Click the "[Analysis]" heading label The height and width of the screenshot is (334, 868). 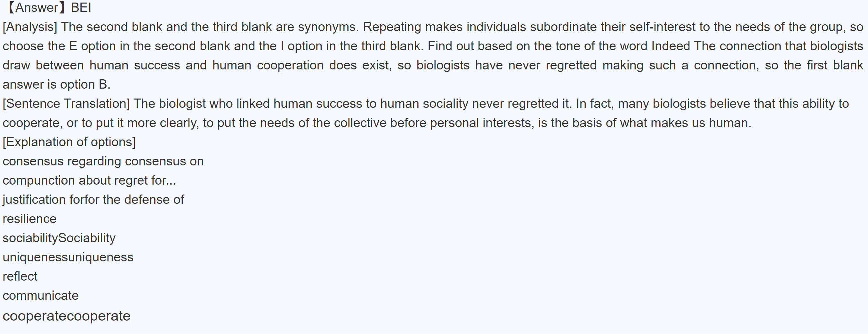[x=30, y=27]
